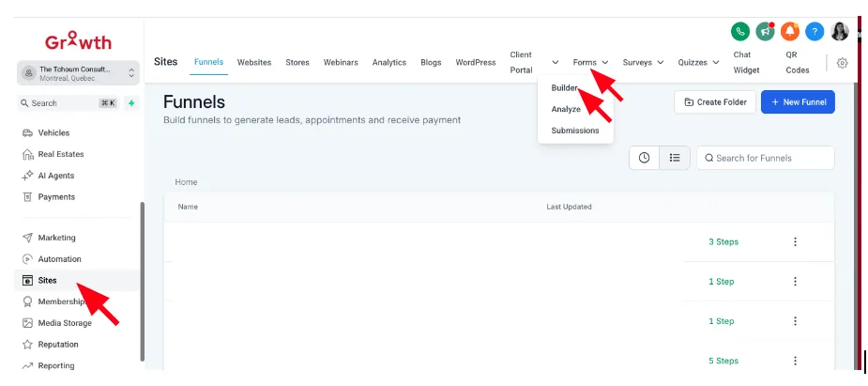Open The Tchoum Consult account switcher
Image resolution: width=868 pixels, height=386 pixels.
tap(78, 73)
